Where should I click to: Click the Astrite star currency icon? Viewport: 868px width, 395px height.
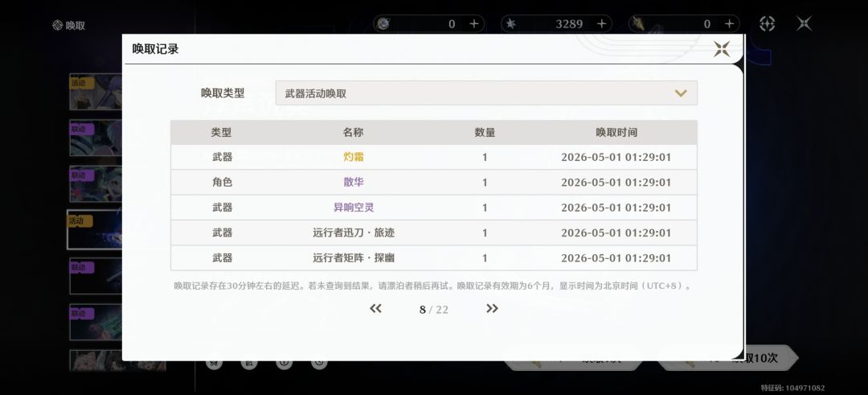point(511,24)
